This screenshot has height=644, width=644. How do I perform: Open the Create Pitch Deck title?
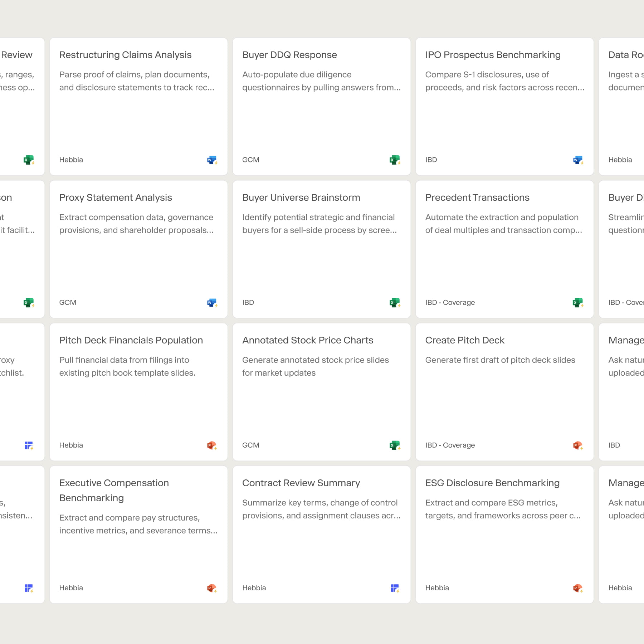[x=465, y=340]
